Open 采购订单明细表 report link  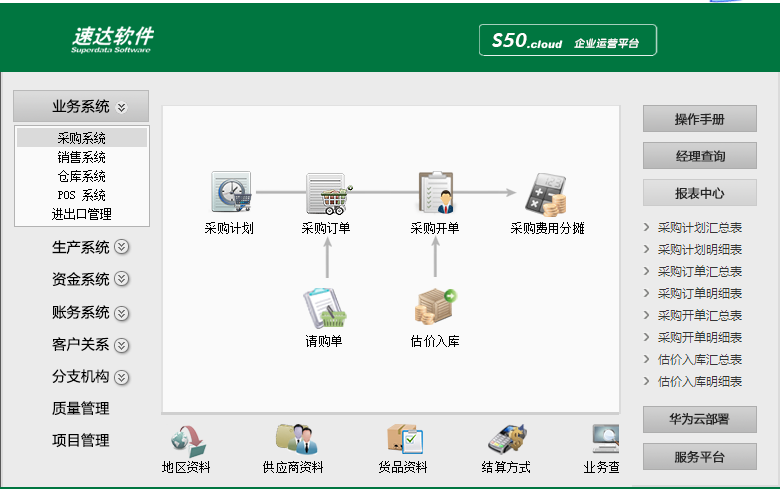700,293
